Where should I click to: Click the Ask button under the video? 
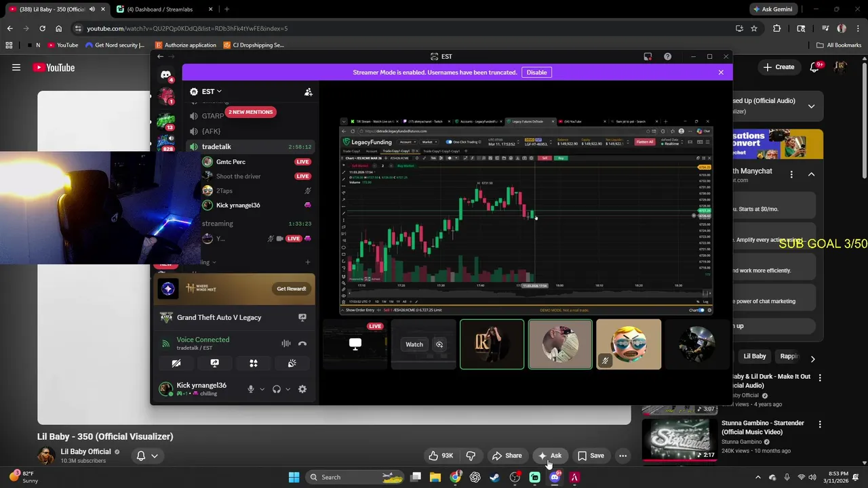tap(550, 455)
